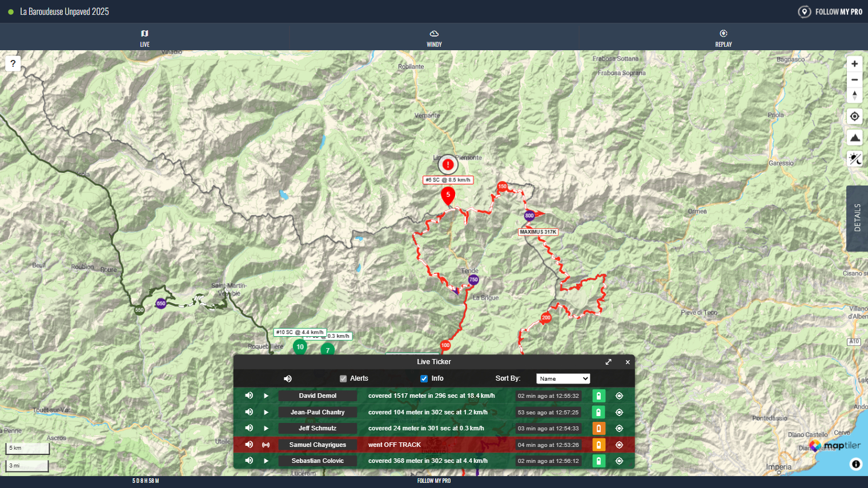Center map on David Demol
Viewport: 868px width, 488px height.
pyautogui.click(x=619, y=396)
